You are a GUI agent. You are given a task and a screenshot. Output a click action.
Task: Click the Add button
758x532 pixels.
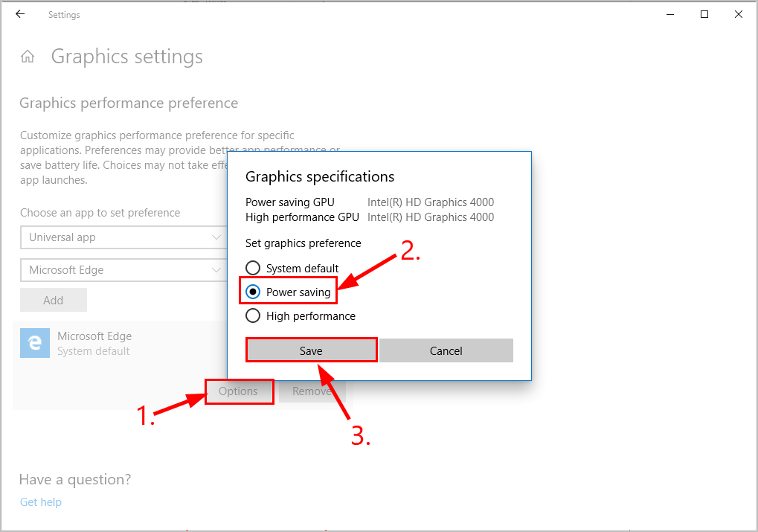click(53, 301)
